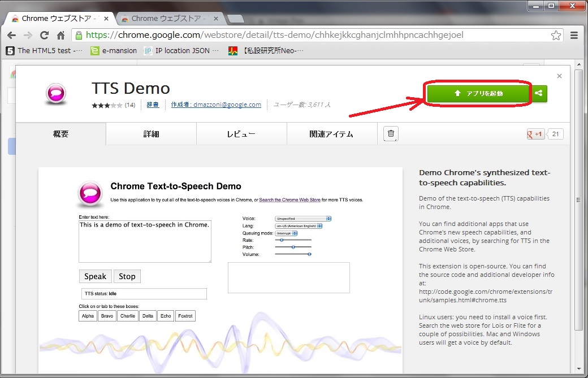Close the TTS Demo detail overlay

[x=559, y=76]
